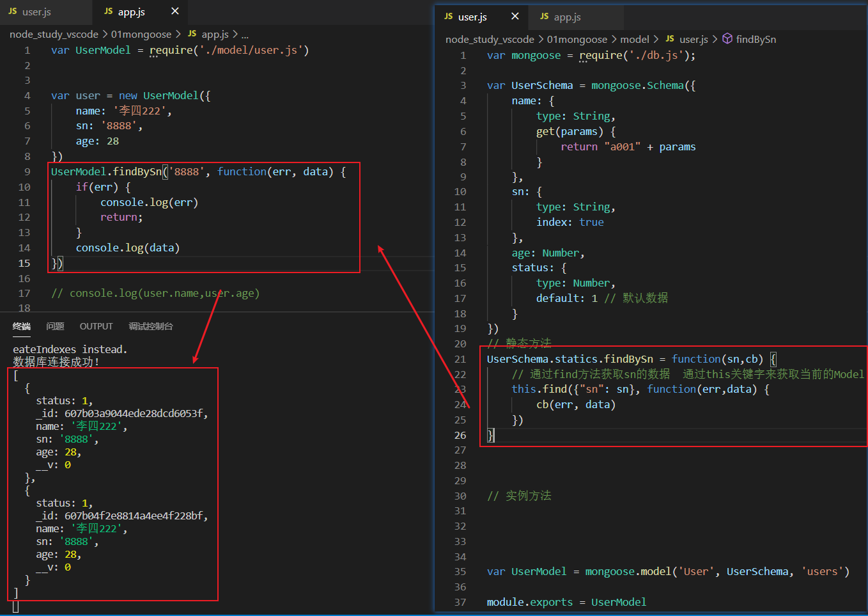The width and height of the screenshot is (868, 616).
Task: Click 'mongoose.Schema({' in user.js
Action: point(644,85)
